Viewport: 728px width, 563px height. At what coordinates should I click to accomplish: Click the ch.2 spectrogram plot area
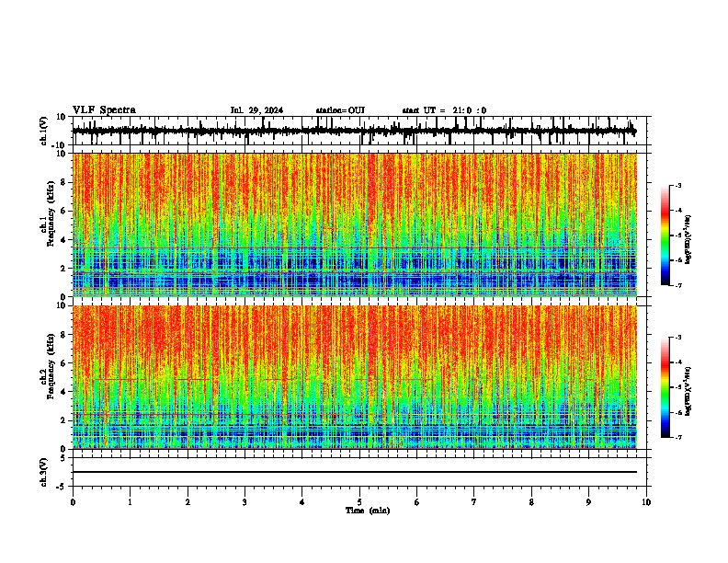355,377
